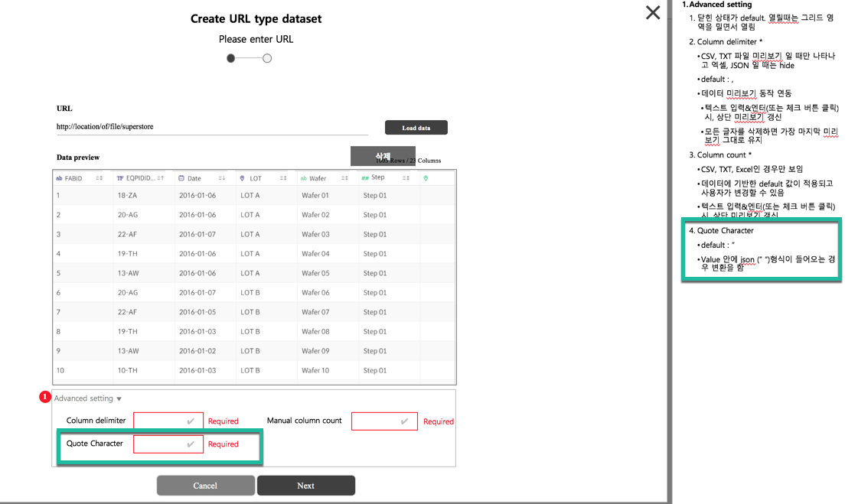Click the wizard progress bar under Please enter URL
Viewport: 858px width, 504px height.
pyautogui.click(x=250, y=57)
